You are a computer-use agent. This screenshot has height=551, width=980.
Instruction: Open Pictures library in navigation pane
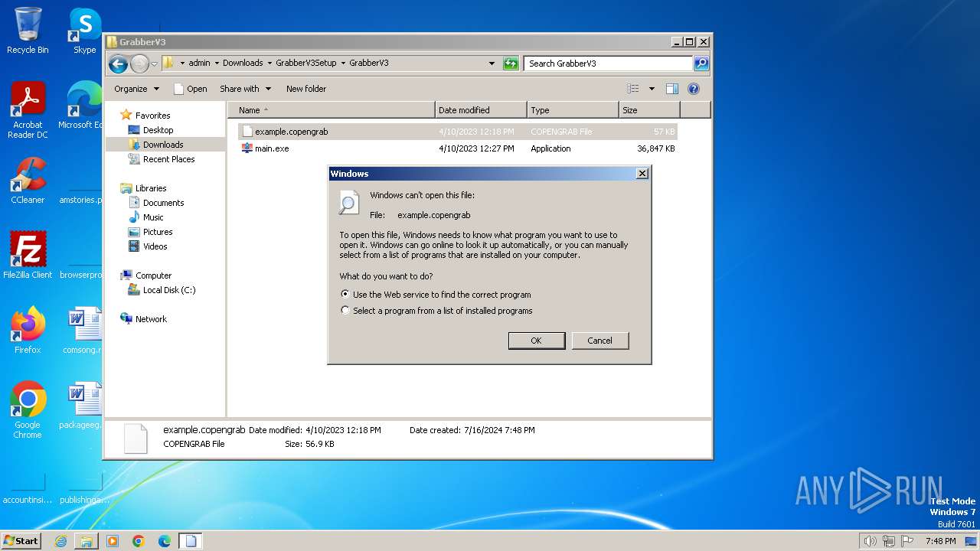coord(158,232)
